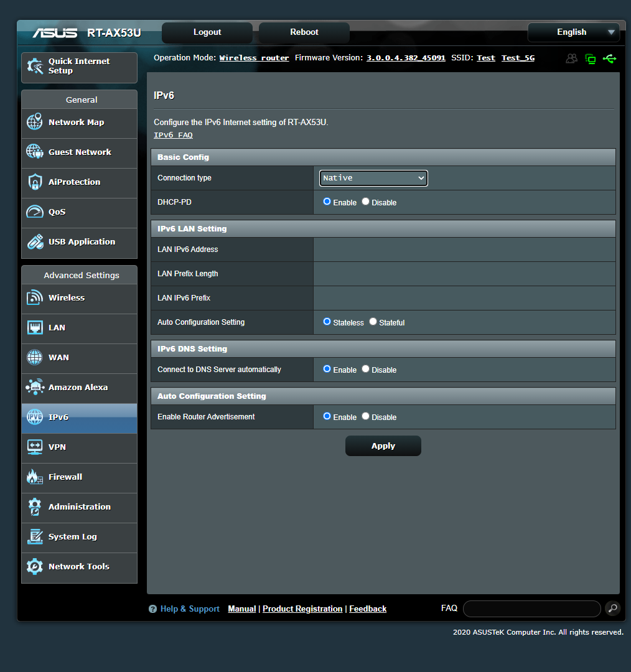Open the Connection type dropdown
Image resolution: width=631 pixels, height=672 pixels.
[x=373, y=178]
